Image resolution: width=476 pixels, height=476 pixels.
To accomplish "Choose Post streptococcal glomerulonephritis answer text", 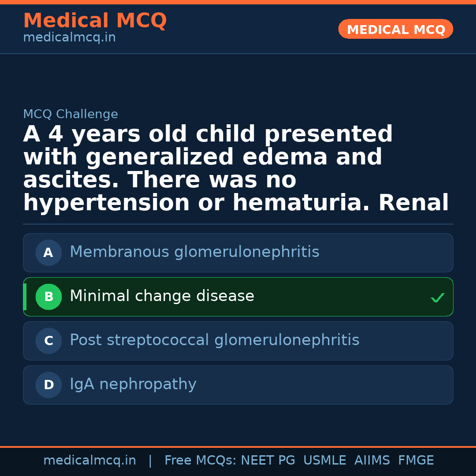I will (214, 340).
